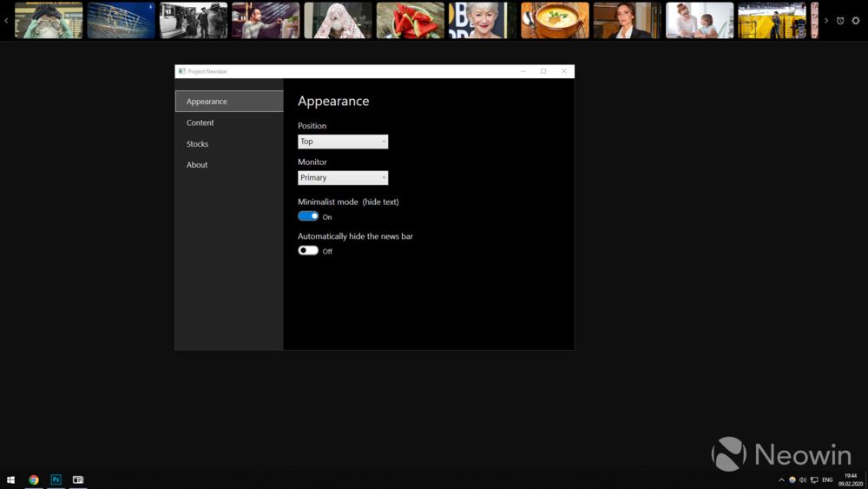The width and height of the screenshot is (868, 489).
Task: Open the watermelon slices news thumbnail
Action: coord(411,21)
